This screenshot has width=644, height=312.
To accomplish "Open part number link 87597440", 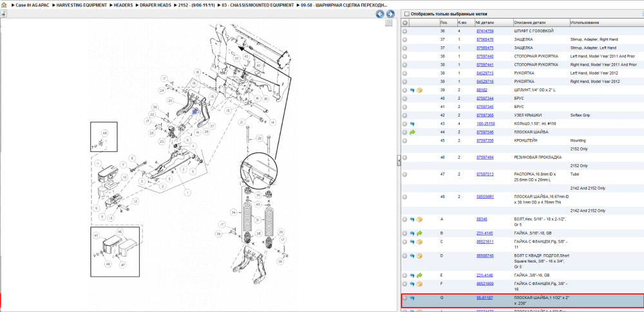I will click(x=485, y=56).
